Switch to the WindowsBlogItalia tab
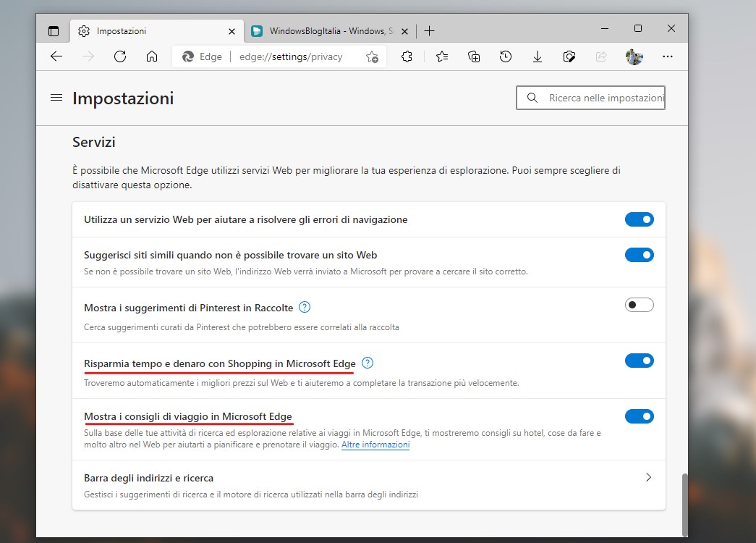 [331, 31]
